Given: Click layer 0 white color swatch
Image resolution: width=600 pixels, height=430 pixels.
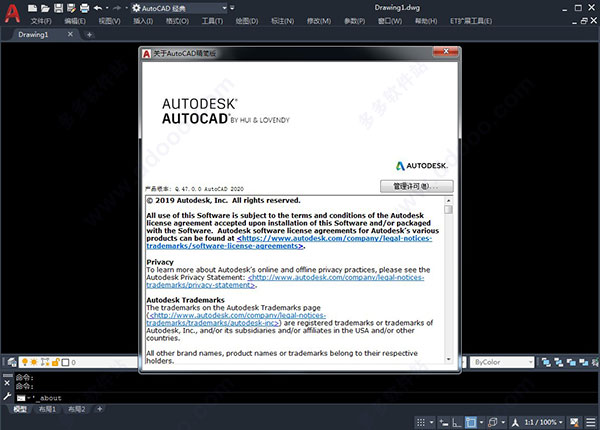Looking at the screenshot, I should pos(65,362).
